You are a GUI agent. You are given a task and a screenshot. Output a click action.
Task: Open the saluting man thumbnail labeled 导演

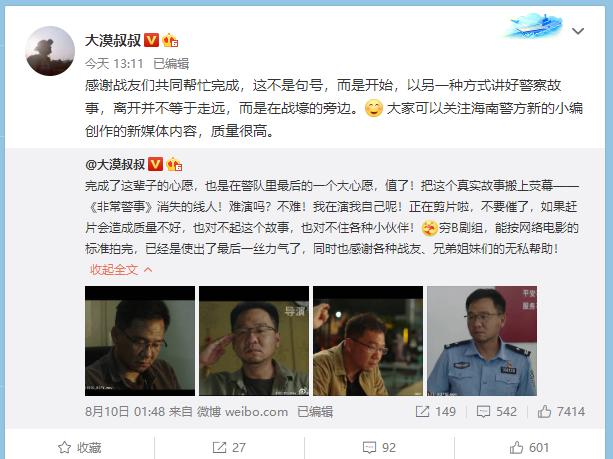point(254,341)
